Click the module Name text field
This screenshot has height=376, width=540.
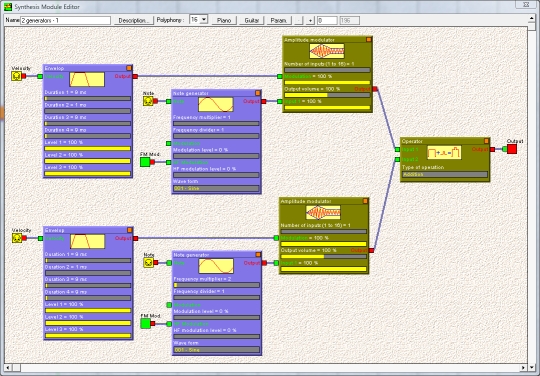pos(65,20)
